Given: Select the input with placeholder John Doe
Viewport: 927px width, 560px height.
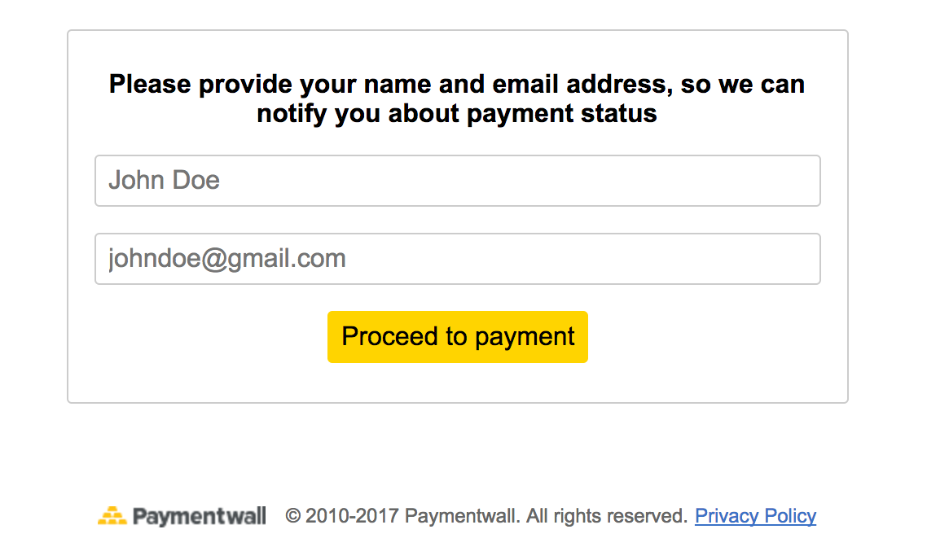Looking at the screenshot, I should coord(458,181).
